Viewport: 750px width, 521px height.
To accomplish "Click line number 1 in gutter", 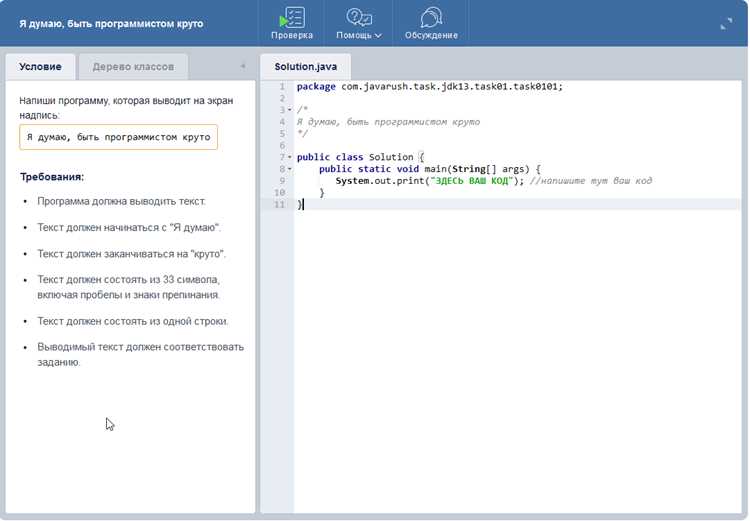I will click(282, 87).
